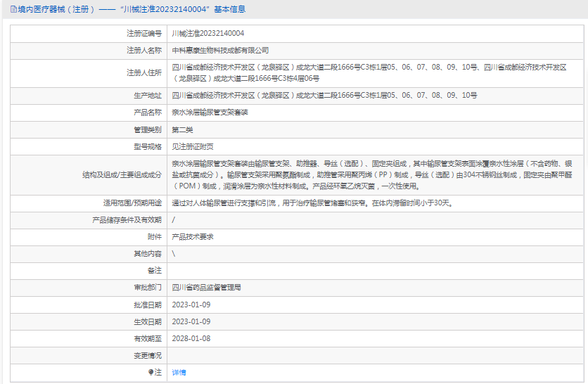Click the 批准日期 value 2023-01-09
588x384 pixels.
point(191,305)
